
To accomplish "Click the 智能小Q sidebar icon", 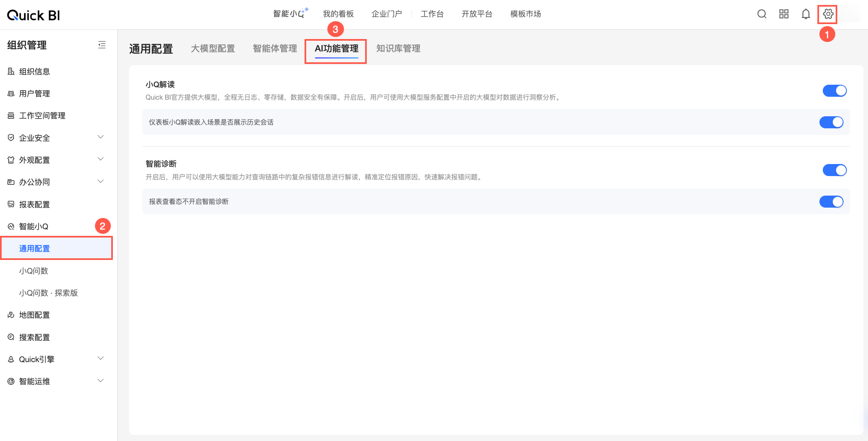I will tap(11, 226).
